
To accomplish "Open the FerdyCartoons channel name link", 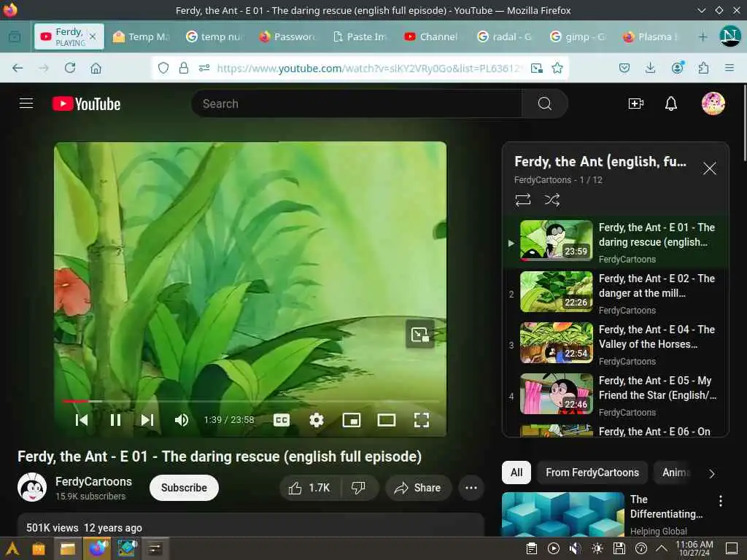I will coord(93,481).
